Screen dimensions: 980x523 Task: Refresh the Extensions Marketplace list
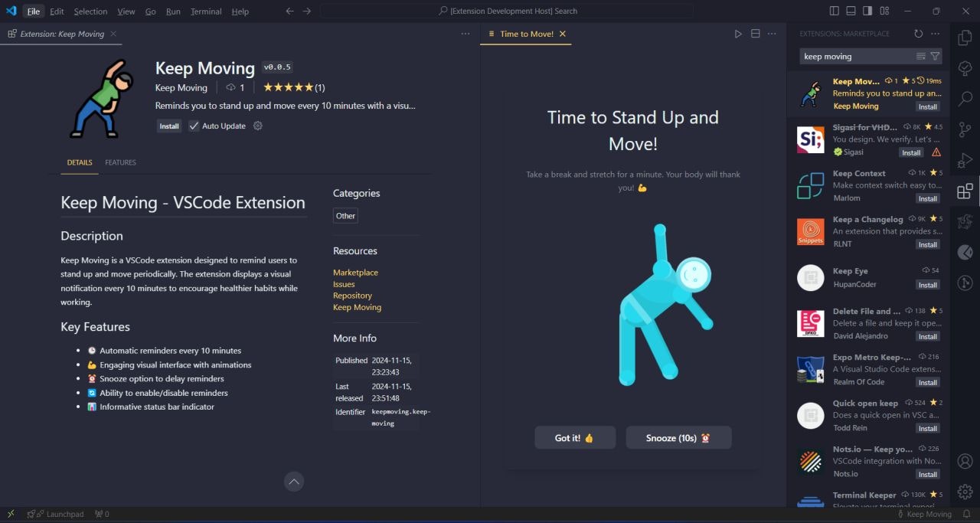click(918, 34)
